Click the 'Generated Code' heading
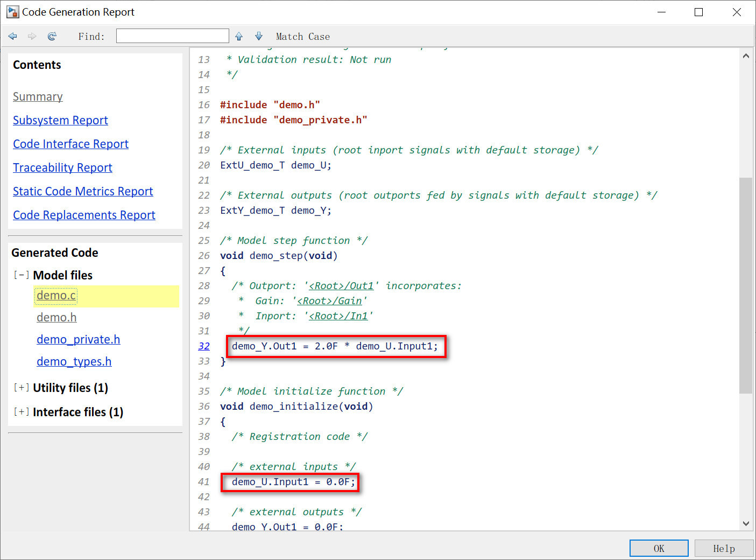The width and height of the screenshot is (756, 560). [x=55, y=253]
